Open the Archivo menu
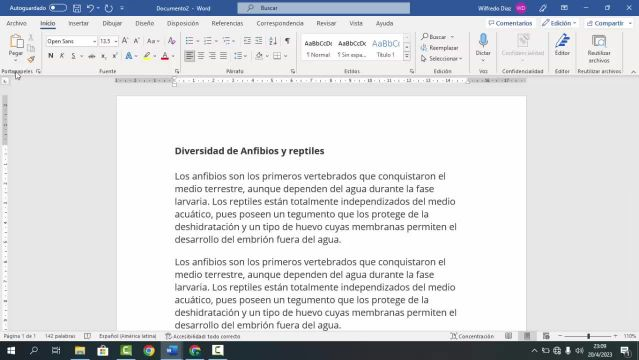Viewport: 639px width, 360px height. coord(16,23)
